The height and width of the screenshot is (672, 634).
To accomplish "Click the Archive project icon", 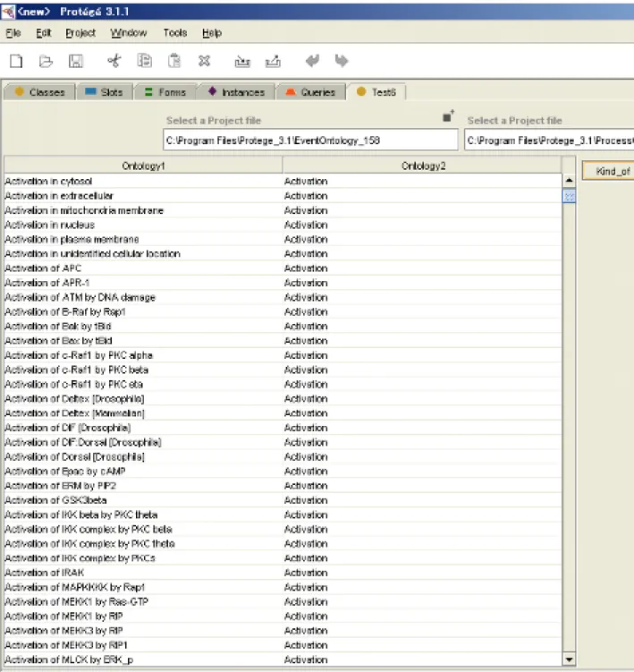I will click(242, 61).
